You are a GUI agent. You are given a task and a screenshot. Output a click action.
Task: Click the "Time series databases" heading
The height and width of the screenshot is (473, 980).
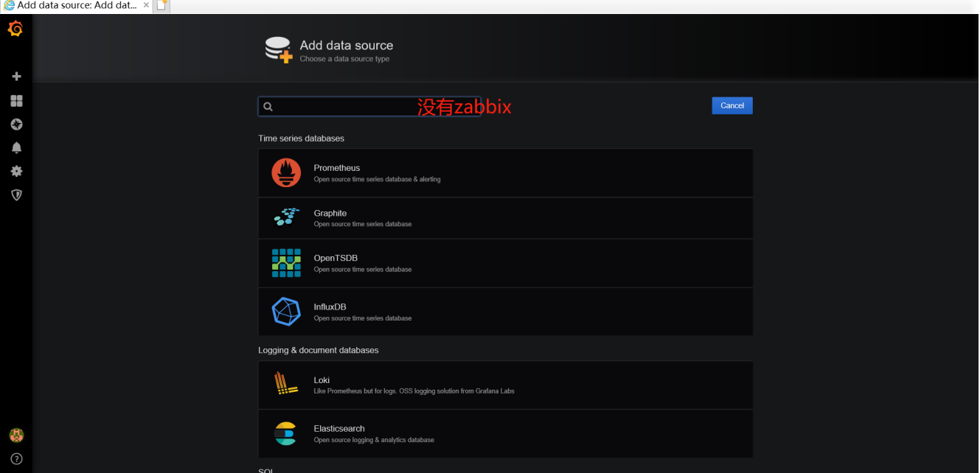click(301, 139)
